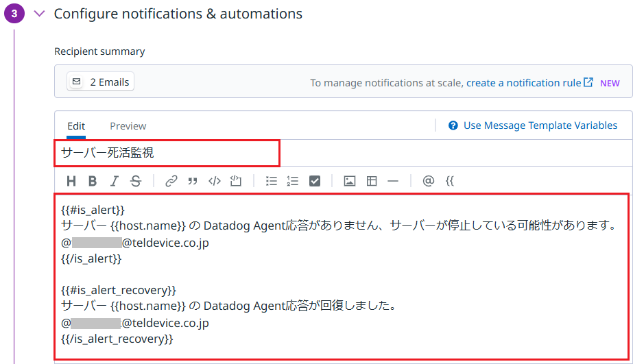Open the 2 Emails recipient summary

[x=101, y=82]
